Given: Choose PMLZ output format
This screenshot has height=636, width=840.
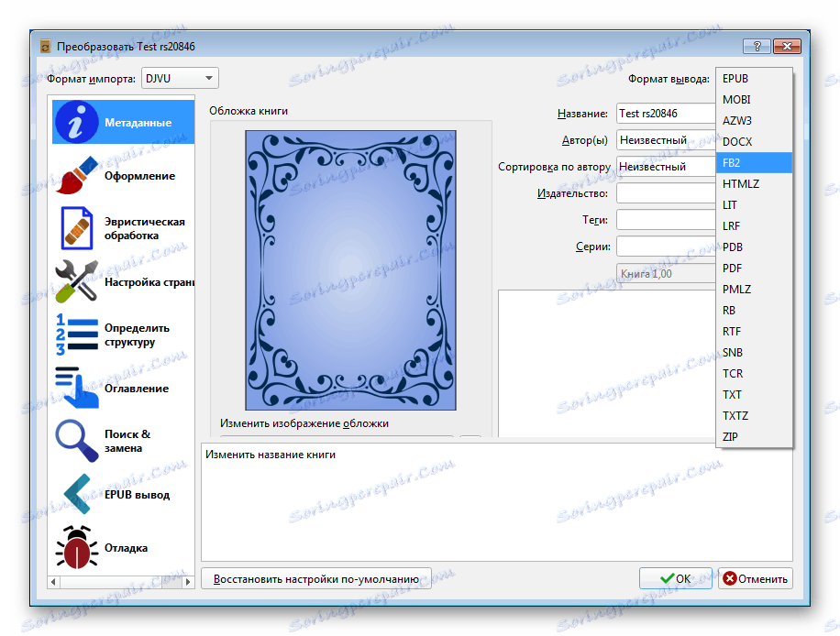Looking at the screenshot, I should pos(754,289).
